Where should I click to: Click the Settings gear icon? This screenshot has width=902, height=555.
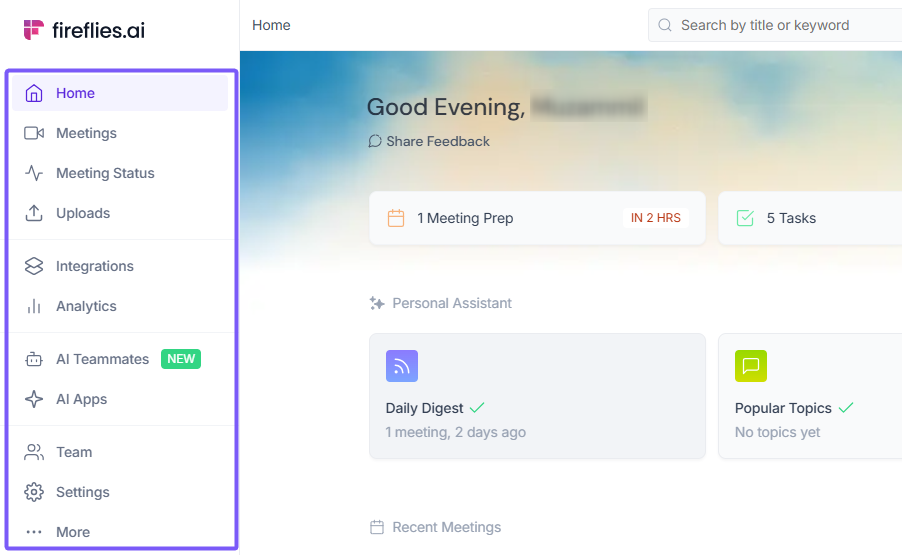tap(34, 492)
